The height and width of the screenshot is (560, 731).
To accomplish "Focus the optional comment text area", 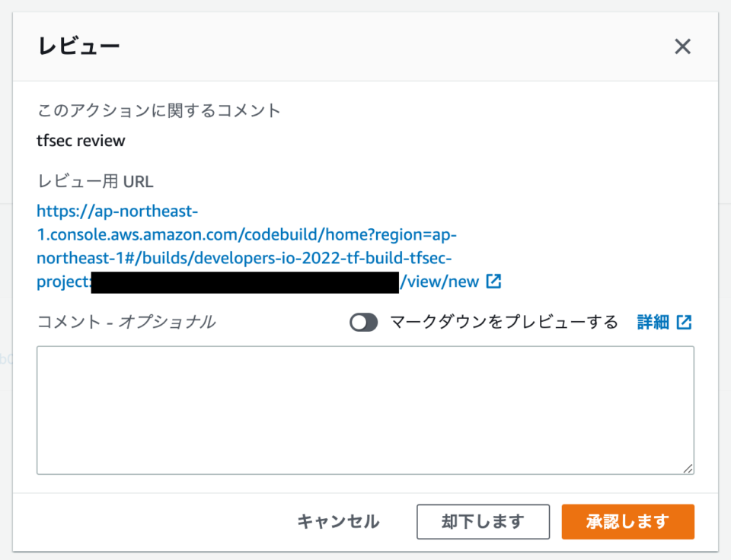I will click(365, 410).
